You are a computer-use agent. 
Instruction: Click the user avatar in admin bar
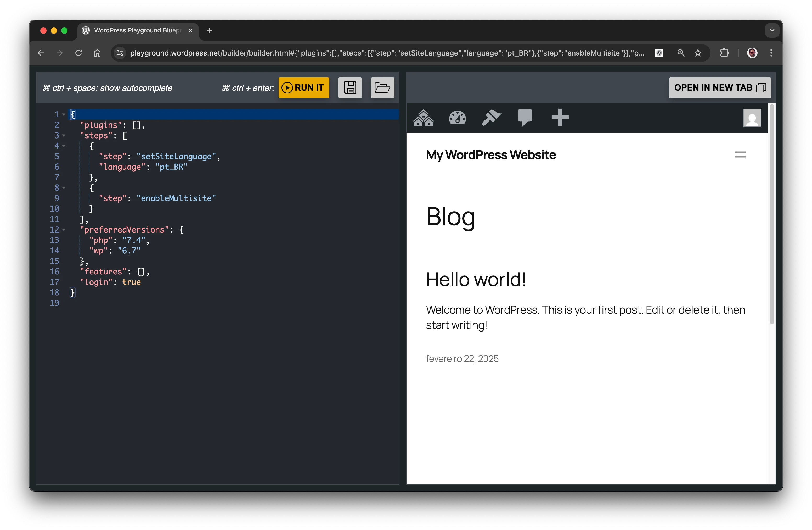[x=752, y=118]
